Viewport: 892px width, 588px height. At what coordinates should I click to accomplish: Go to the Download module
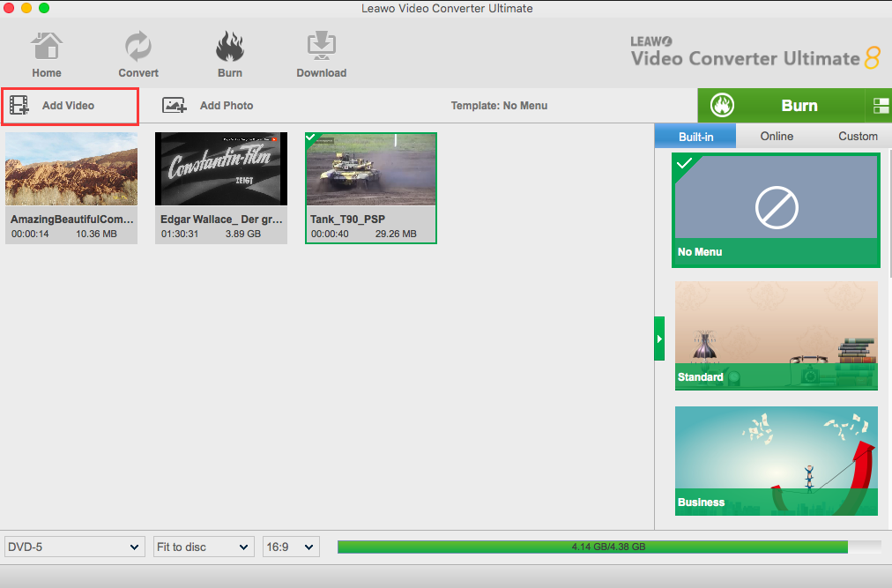[322, 55]
